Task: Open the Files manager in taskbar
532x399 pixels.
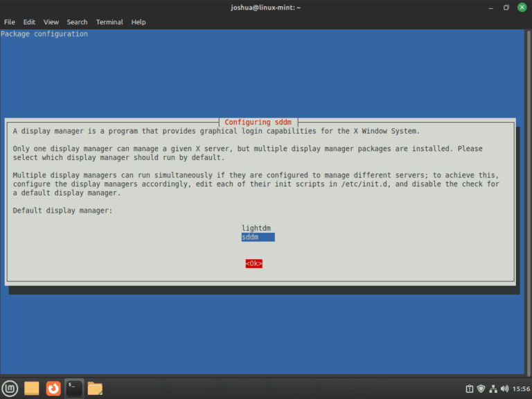Action: pos(95,389)
